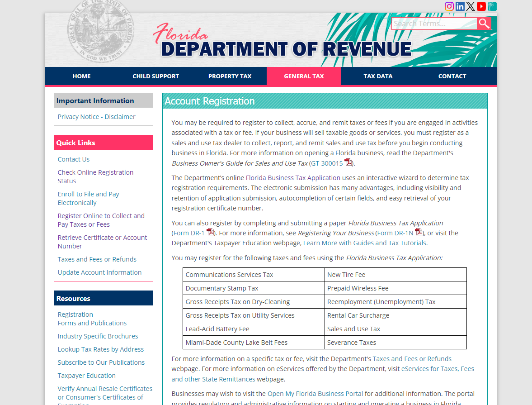Screen dimensions: 532x405
Task: Click Taxpayer Education in Resources
Action: 86,375
